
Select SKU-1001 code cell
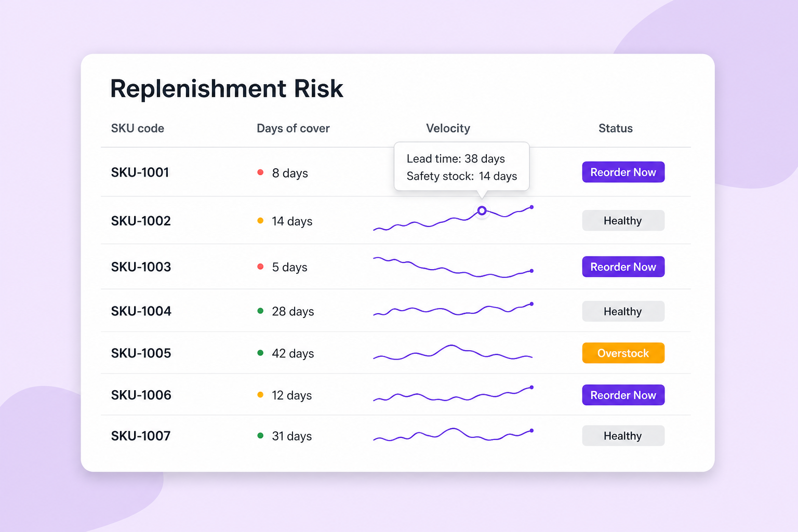pyautogui.click(x=140, y=172)
